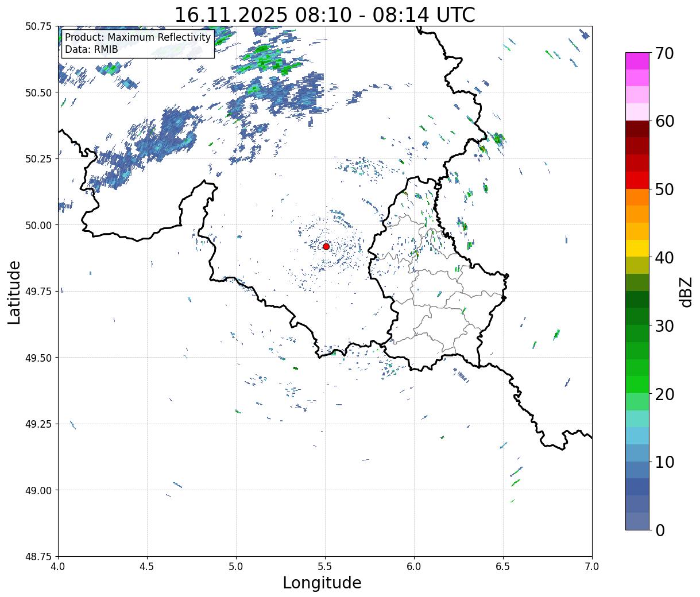This screenshot has width=700, height=597.
Task: Click the colorbar tick label 70
Action: [x=664, y=53]
